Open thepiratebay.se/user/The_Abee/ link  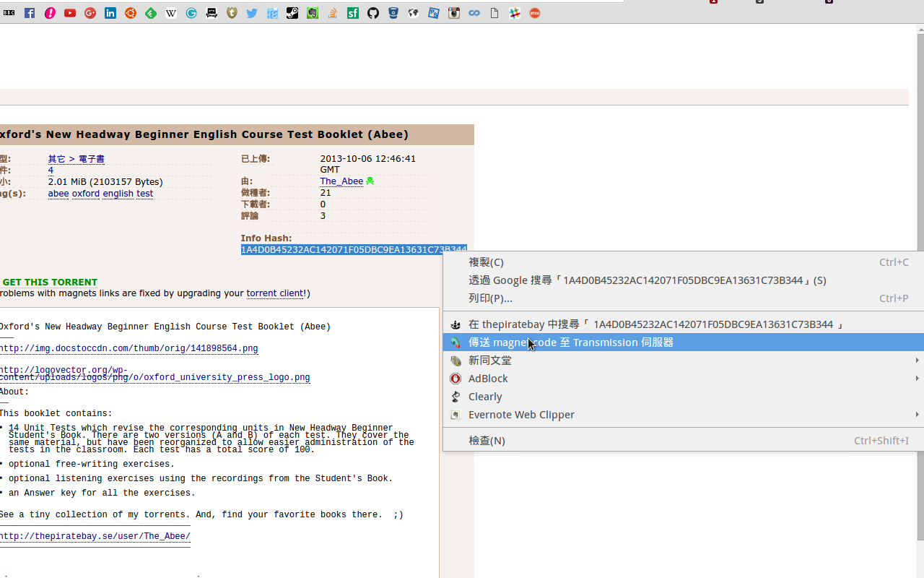click(95, 536)
